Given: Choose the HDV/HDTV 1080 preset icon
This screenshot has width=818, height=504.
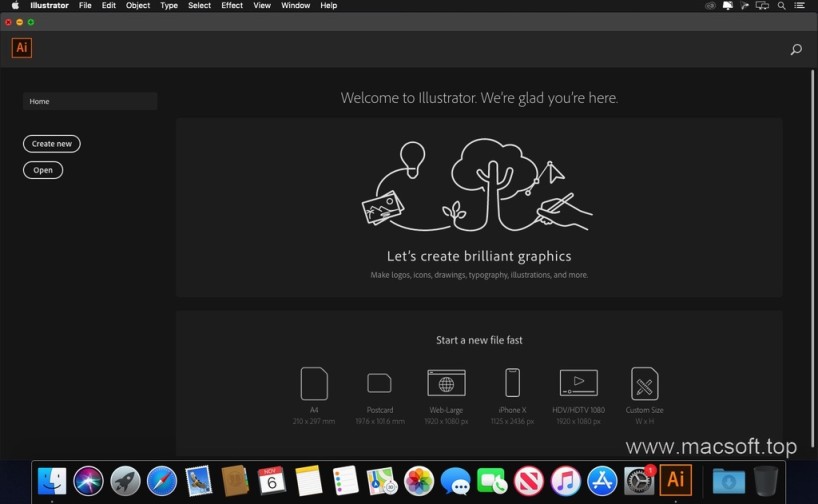Looking at the screenshot, I should [x=578, y=383].
